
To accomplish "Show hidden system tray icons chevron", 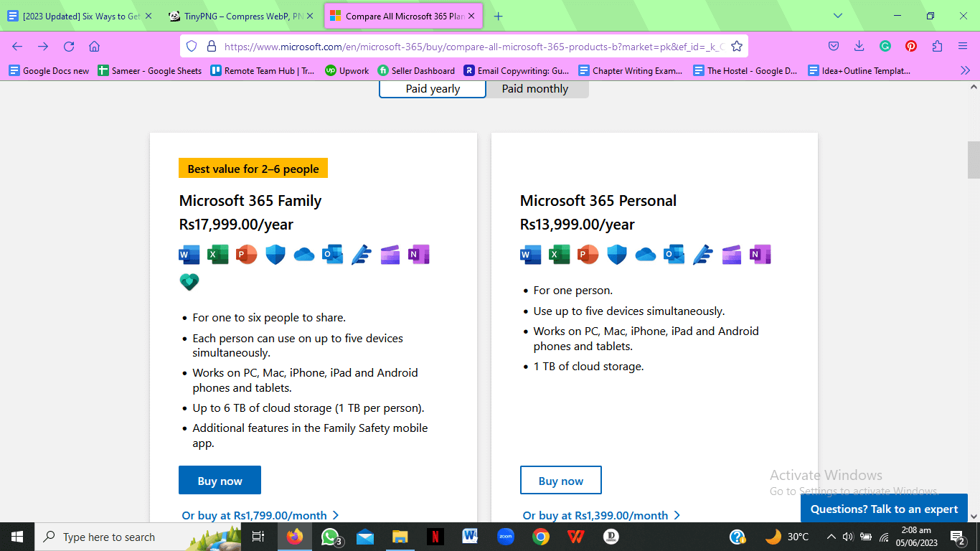I will [831, 537].
